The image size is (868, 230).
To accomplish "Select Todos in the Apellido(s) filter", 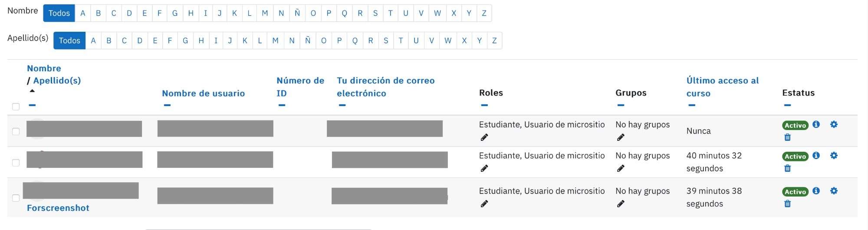I will coord(69,40).
